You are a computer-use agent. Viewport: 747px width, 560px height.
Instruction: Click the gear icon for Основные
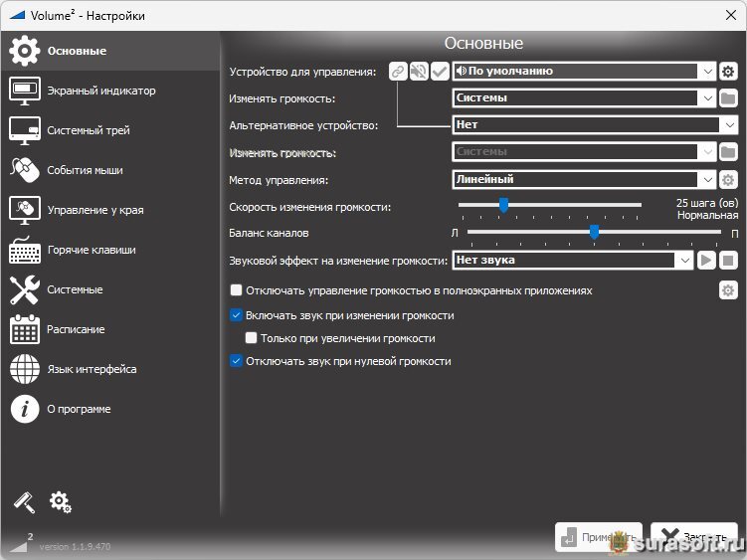tap(24, 51)
